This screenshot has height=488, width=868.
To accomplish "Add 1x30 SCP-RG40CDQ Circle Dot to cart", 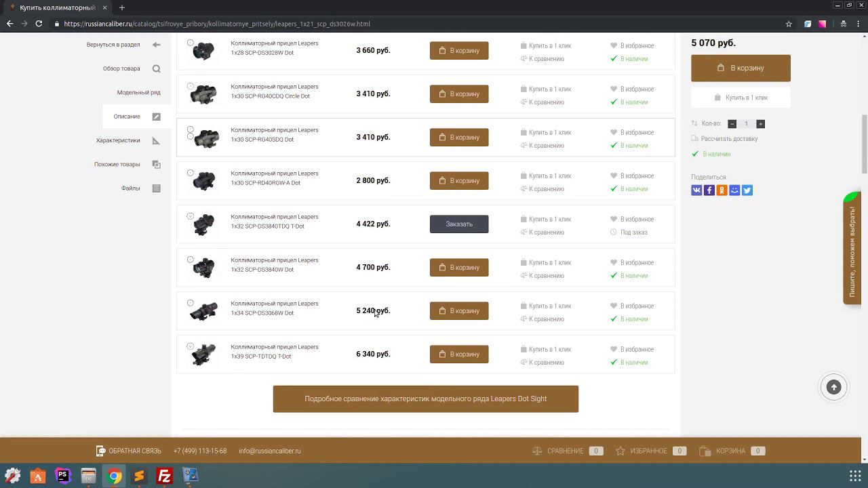I will (x=459, y=94).
